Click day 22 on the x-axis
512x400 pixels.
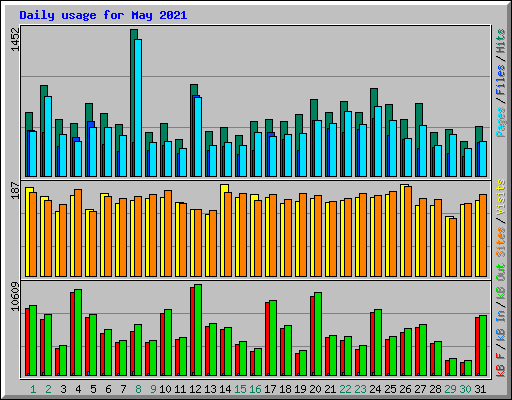click(345, 389)
